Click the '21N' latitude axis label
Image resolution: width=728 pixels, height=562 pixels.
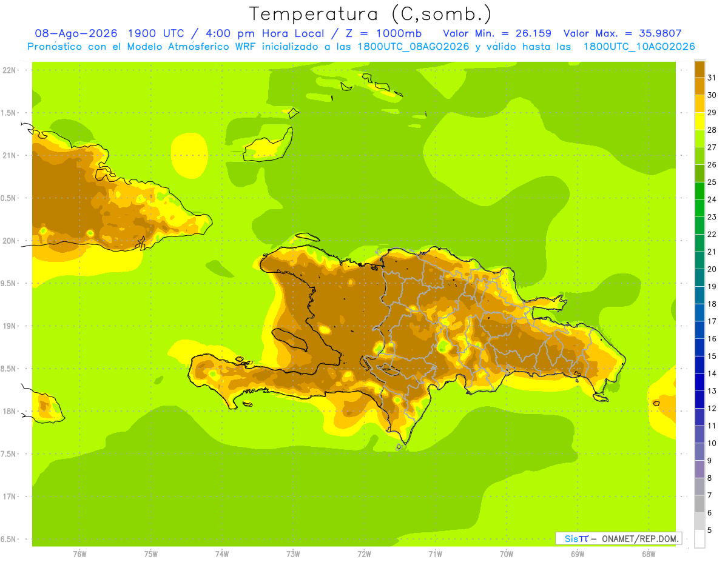click(x=8, y=155)
